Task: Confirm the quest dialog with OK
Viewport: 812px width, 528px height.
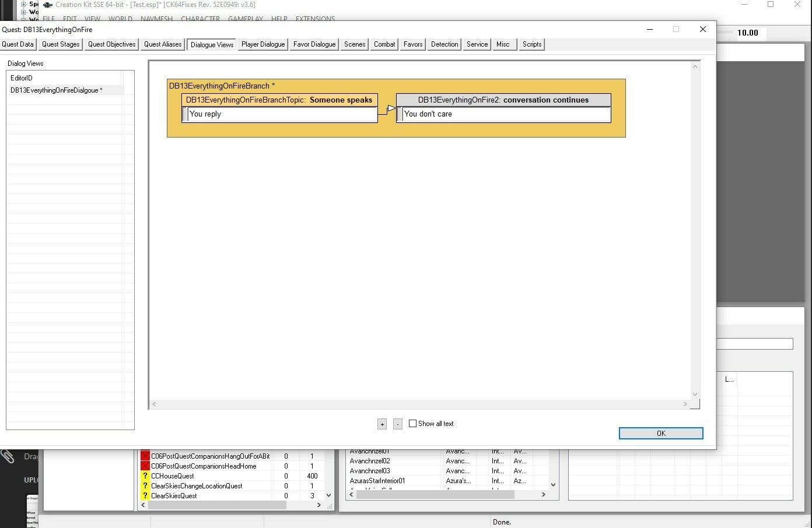Action: 661,434
